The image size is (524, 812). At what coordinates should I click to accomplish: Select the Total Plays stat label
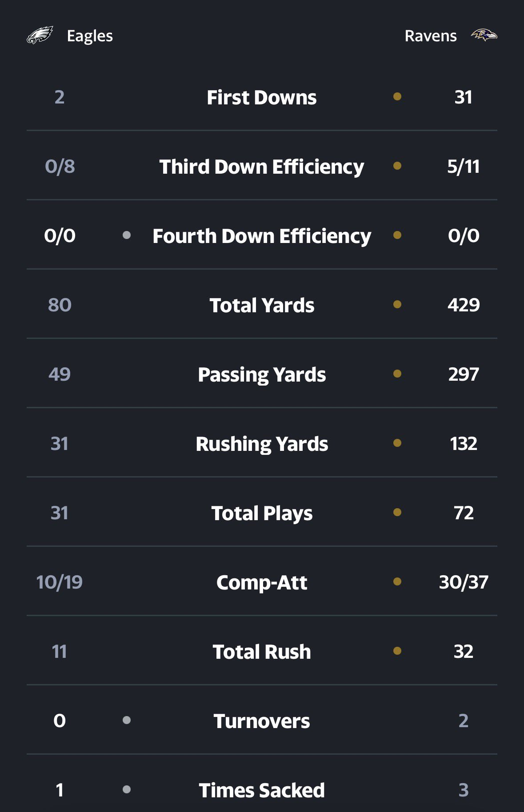click(x=262, y=513)
